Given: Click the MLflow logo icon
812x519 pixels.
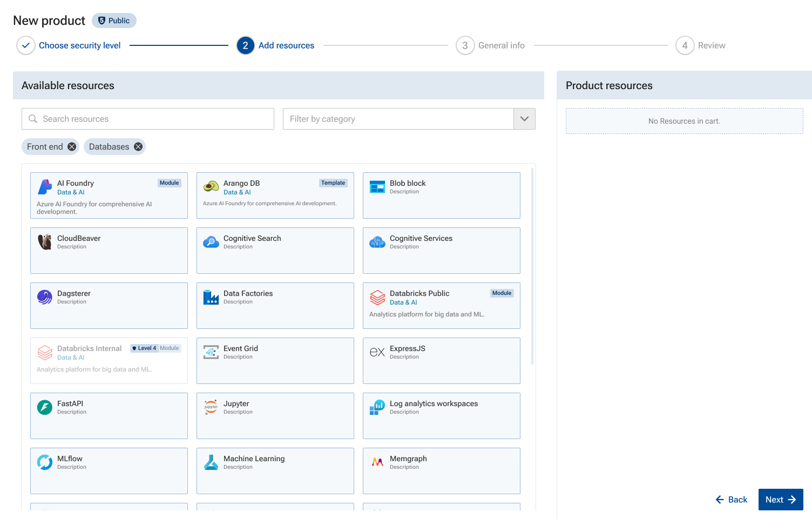Looking at the screenshot, I should pos(45,462).
